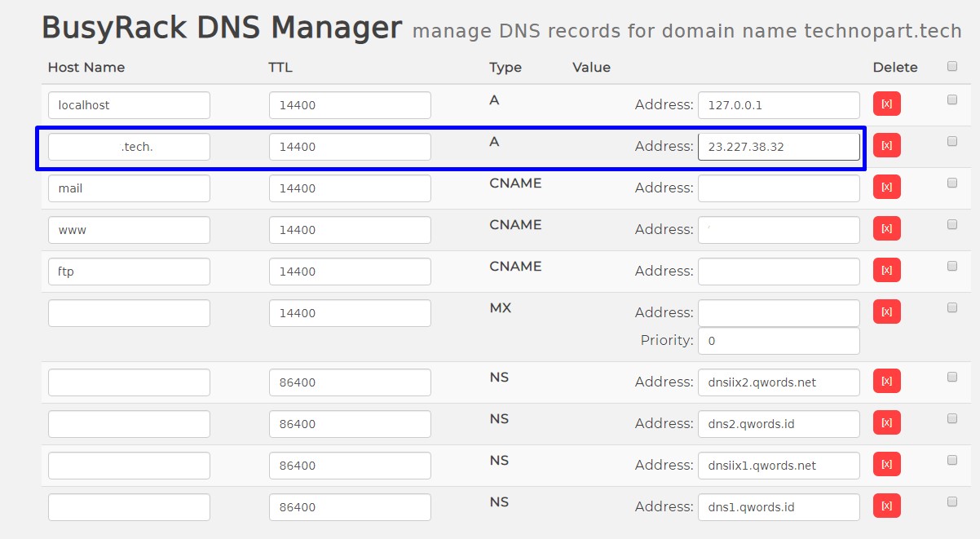Click the MX Priority input field
Screen dimensions: 980x539
point(778,341)
